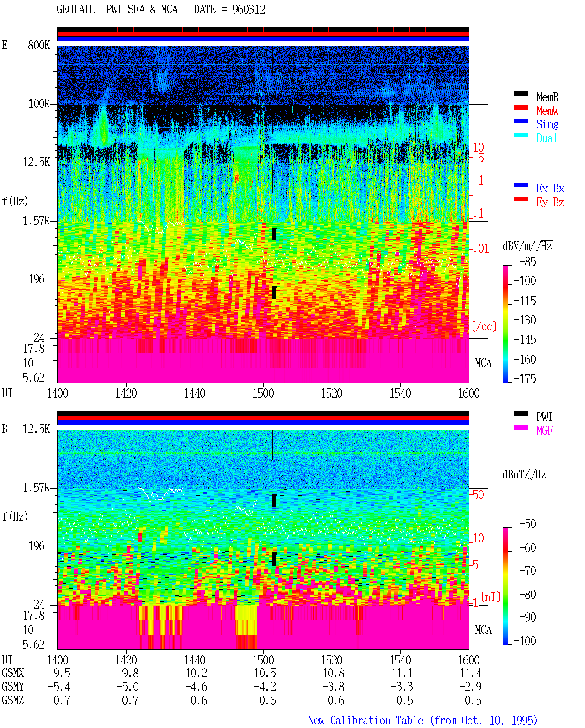Select the cyan Dual legend swatch
The width and height of the screenshot is (585, 728).
[521, 135]
